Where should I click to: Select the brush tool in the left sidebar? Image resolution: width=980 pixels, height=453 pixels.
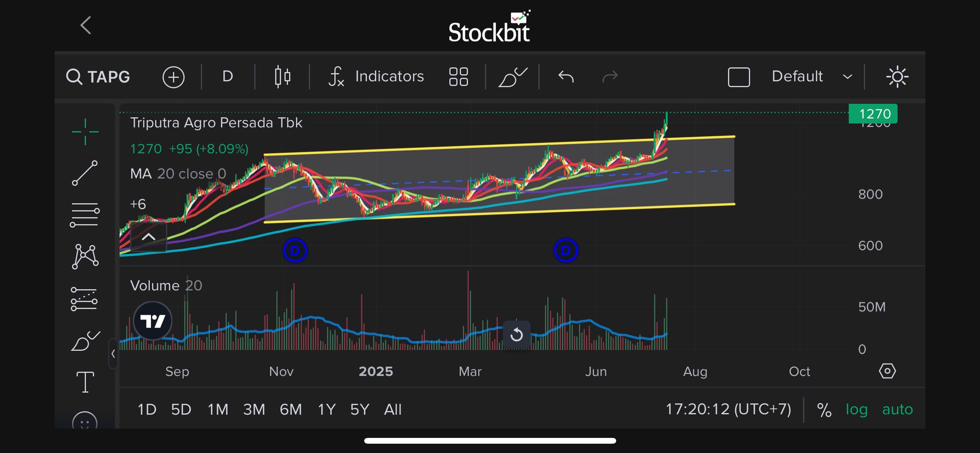(85, 341)
